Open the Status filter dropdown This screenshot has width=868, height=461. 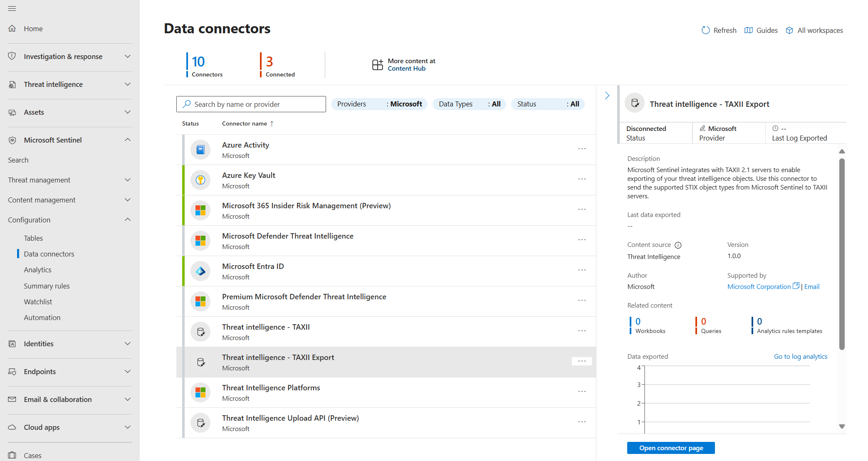coord(547,104)
